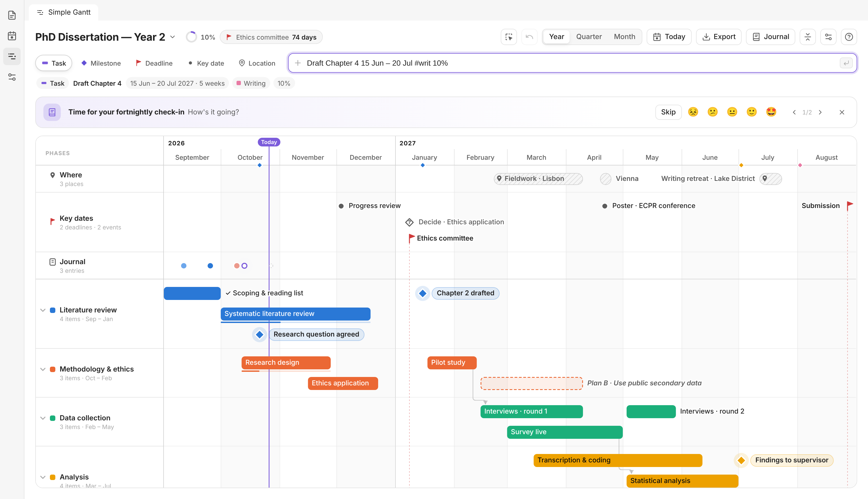868x499 pixels.
Task: Choose the smiling face emoji
Action: coord(751,112)
